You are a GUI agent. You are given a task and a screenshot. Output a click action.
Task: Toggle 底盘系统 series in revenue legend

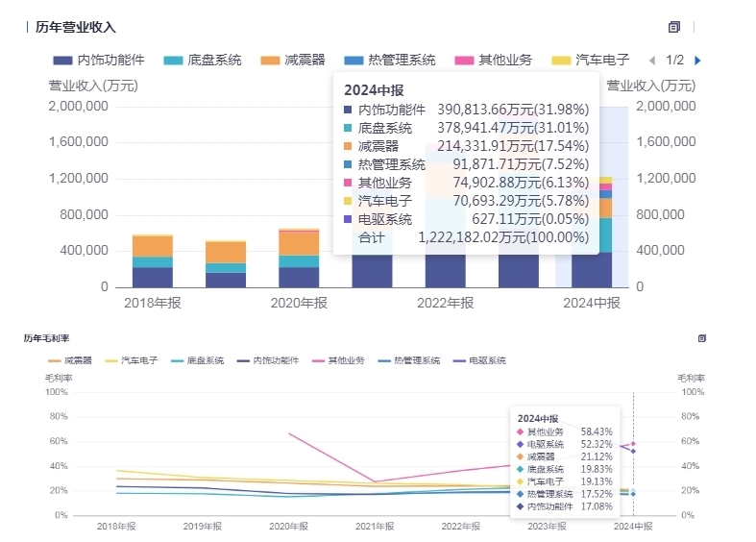tap(203, 61)
